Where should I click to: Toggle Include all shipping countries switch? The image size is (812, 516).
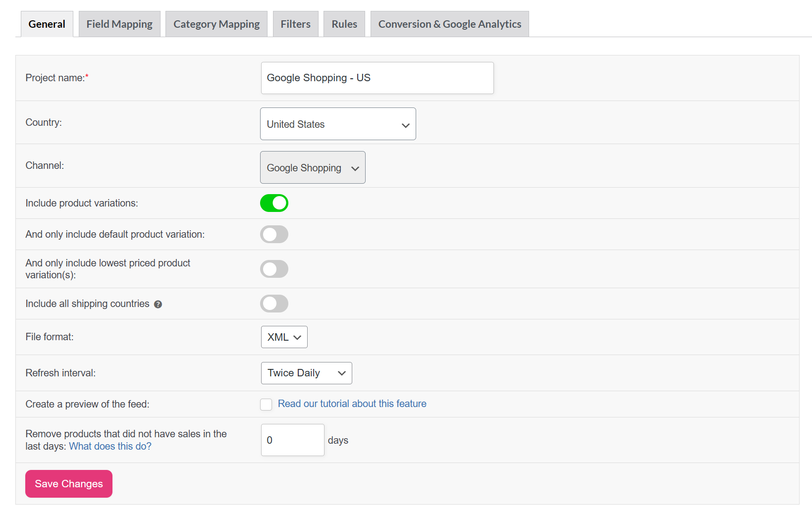pos(274,304)
